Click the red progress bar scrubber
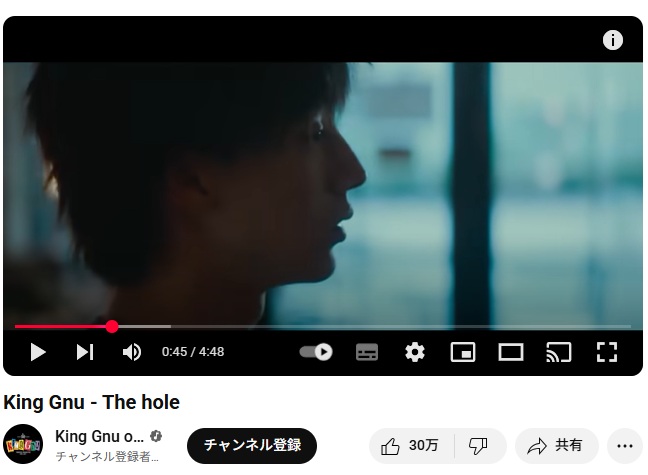The height and width of the screenshot is (475, 648). pyautogui.click(x=112, y=327)
